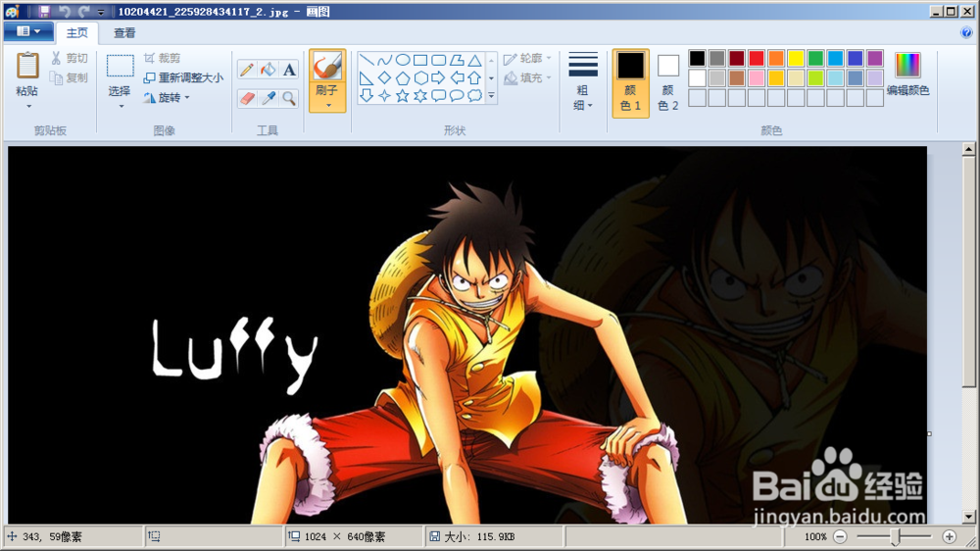Click the vertical scrollbar up arrow
Image resolution: width=980 pixels, height=551 pixels.
tap(968, 149)
